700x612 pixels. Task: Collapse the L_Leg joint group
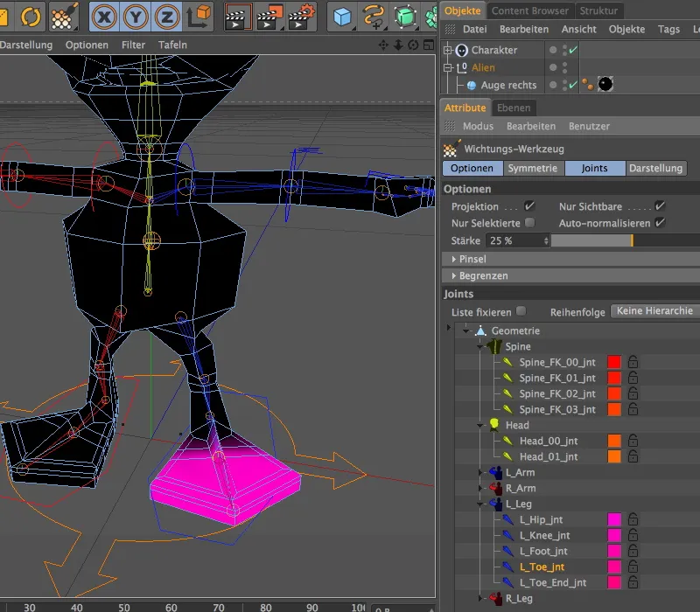[x=479, y=505]
